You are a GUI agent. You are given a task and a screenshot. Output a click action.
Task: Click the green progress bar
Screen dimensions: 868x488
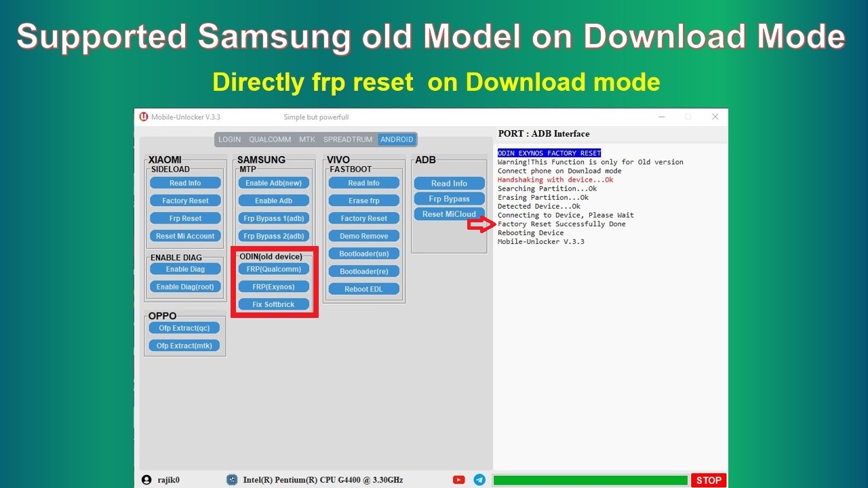click(591, 481)
